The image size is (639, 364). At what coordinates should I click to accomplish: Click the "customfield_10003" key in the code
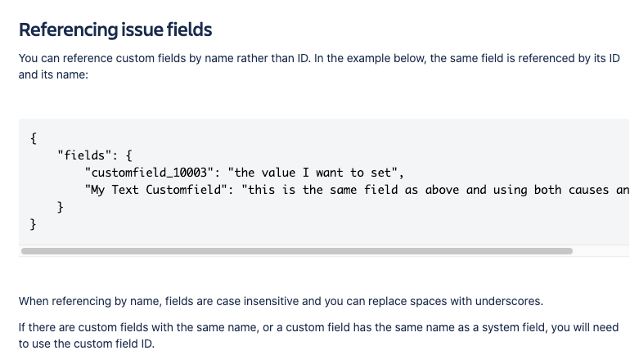(149, 173)
